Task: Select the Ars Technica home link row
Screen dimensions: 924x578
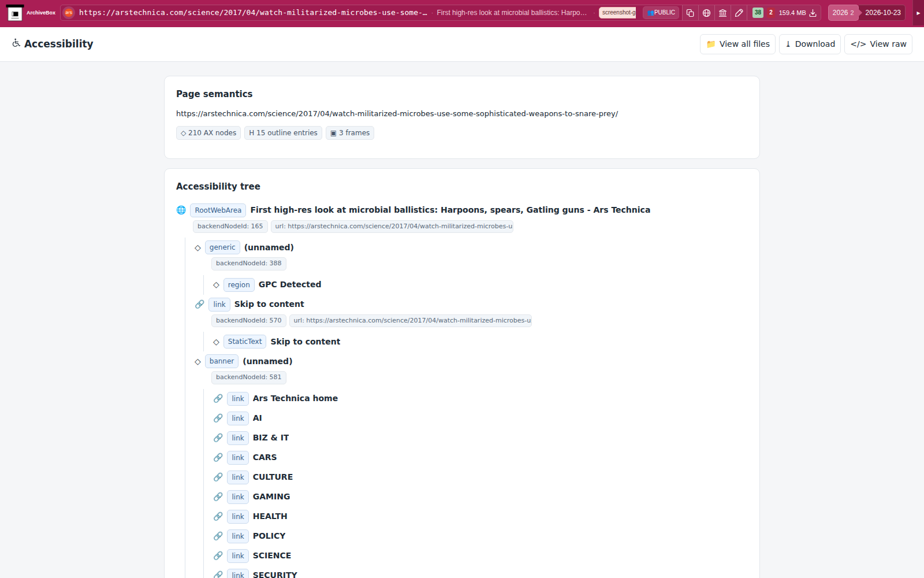Action: coord(275,398)
